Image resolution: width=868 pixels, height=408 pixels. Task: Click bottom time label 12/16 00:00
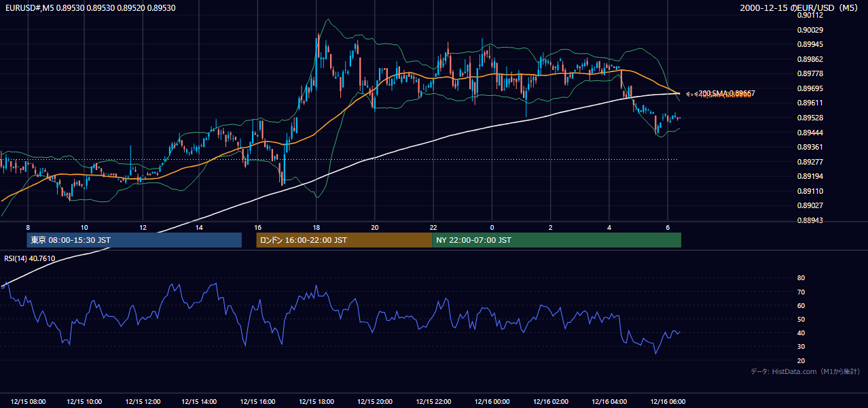[492, 402]
